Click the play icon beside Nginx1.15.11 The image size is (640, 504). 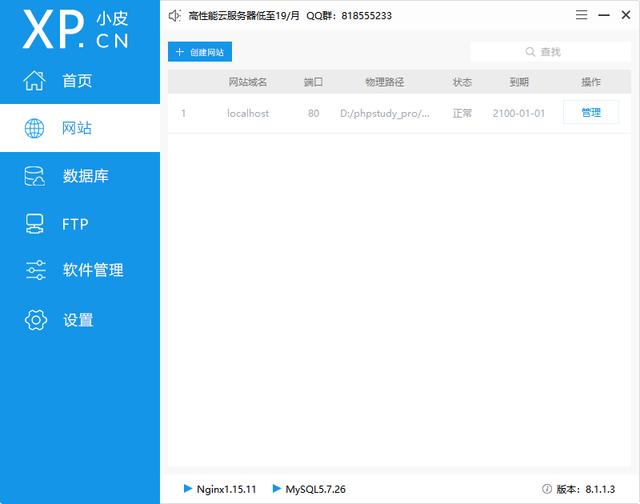point(188,489)
